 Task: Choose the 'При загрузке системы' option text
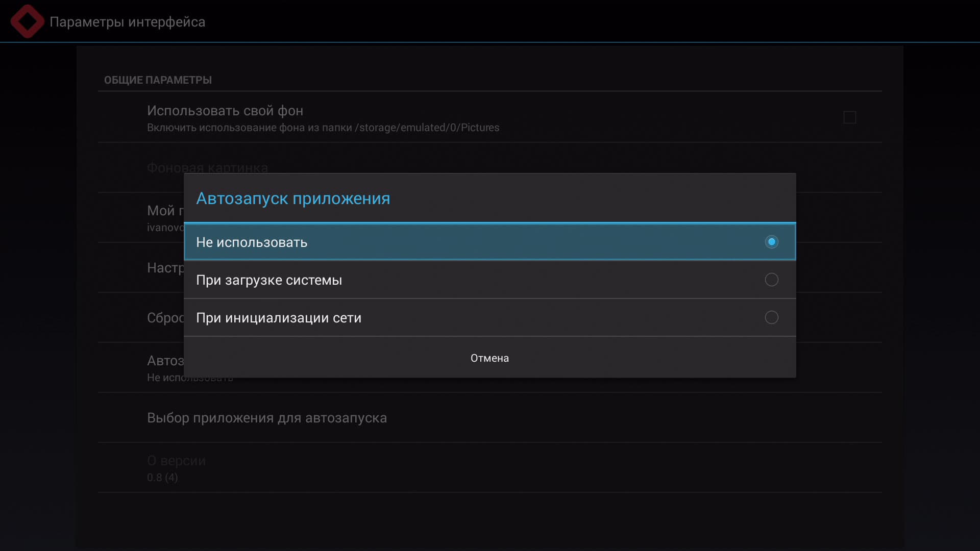[269, 280]
